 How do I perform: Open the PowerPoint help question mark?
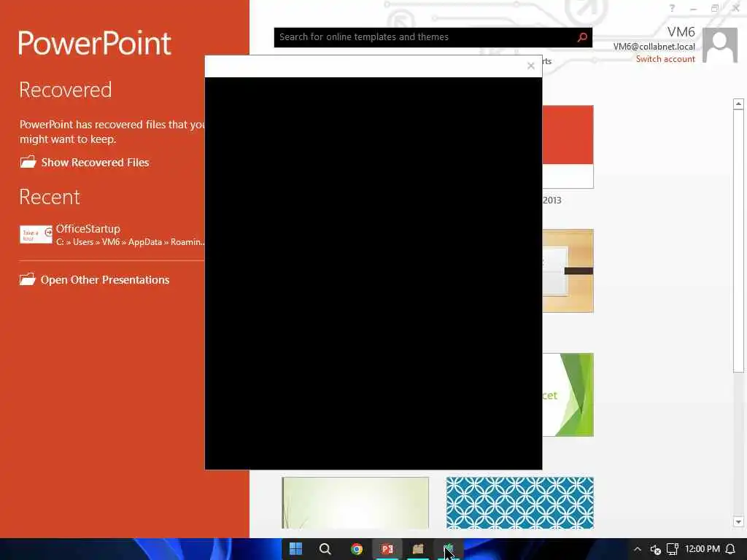[672, 8]
